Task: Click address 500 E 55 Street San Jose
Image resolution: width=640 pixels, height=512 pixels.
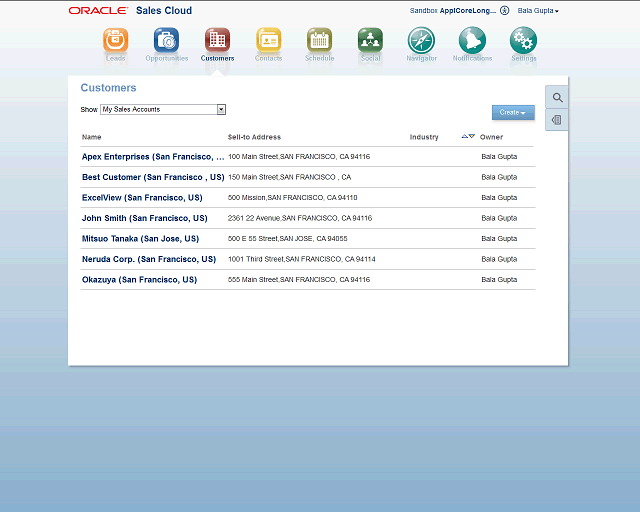Action: [288, 238]
